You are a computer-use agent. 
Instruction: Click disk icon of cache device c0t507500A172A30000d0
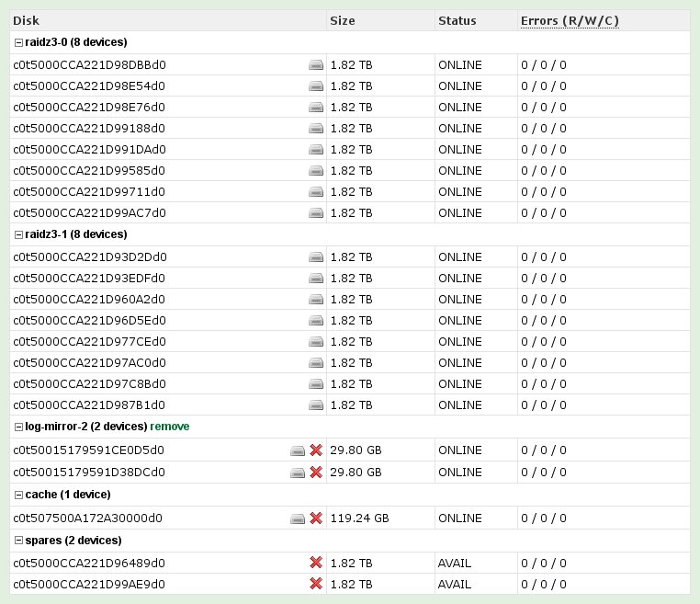(x=298, y=518)
